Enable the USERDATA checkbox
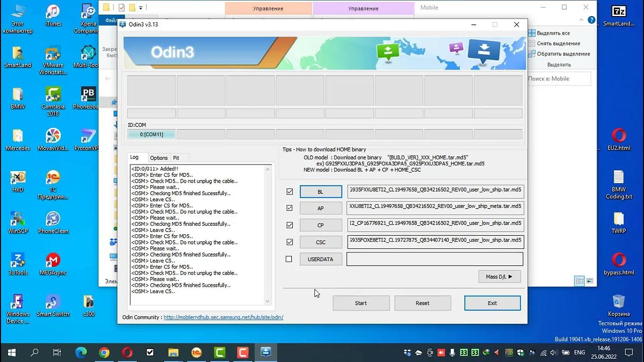Screen dimensions: 644x362 click(x=289, y=259)
